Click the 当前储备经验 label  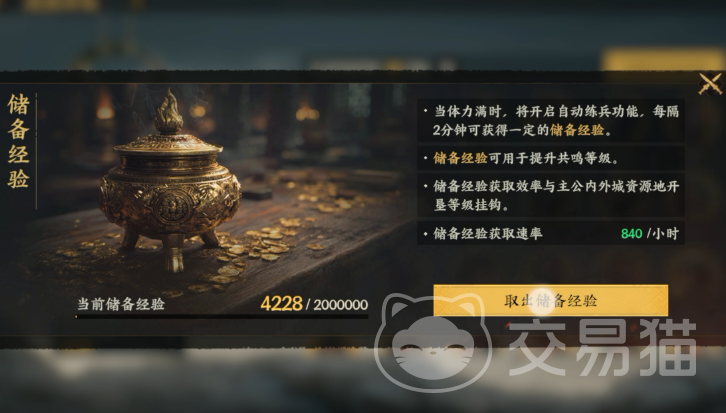[121, 304]
